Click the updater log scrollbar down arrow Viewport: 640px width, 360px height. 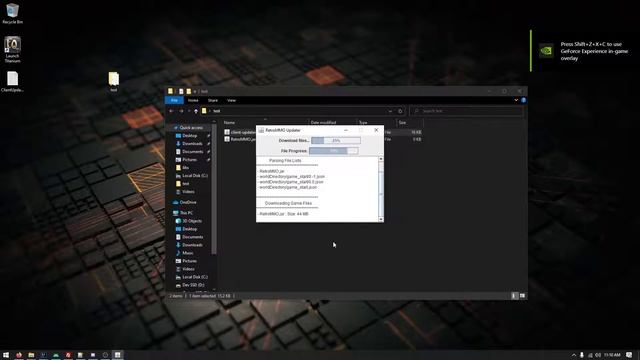coord(381,220)
